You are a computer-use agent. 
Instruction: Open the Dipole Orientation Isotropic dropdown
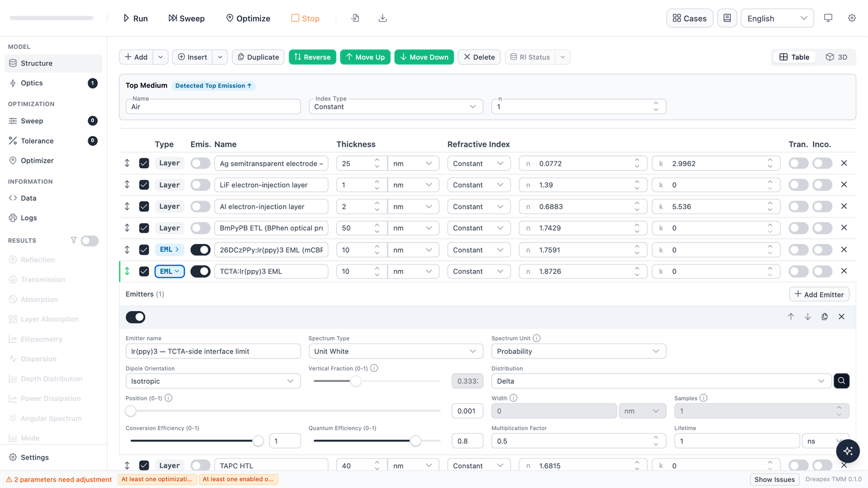click(213, 381)
